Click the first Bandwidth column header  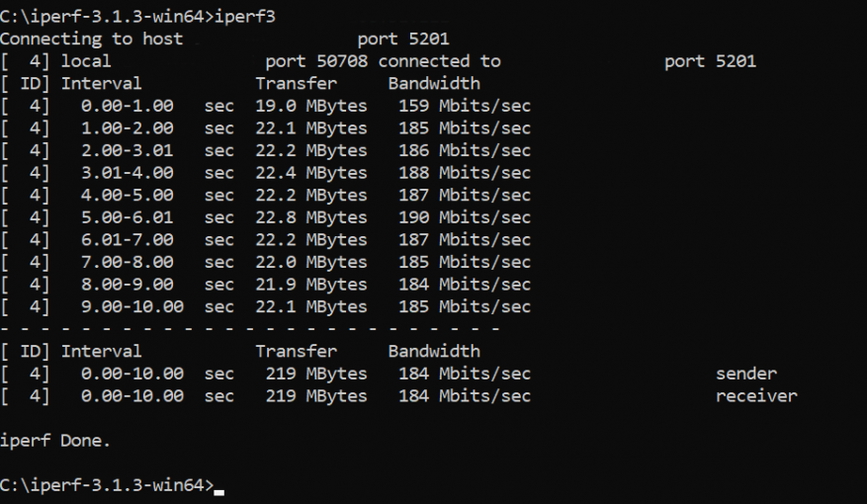pos(434,83)
